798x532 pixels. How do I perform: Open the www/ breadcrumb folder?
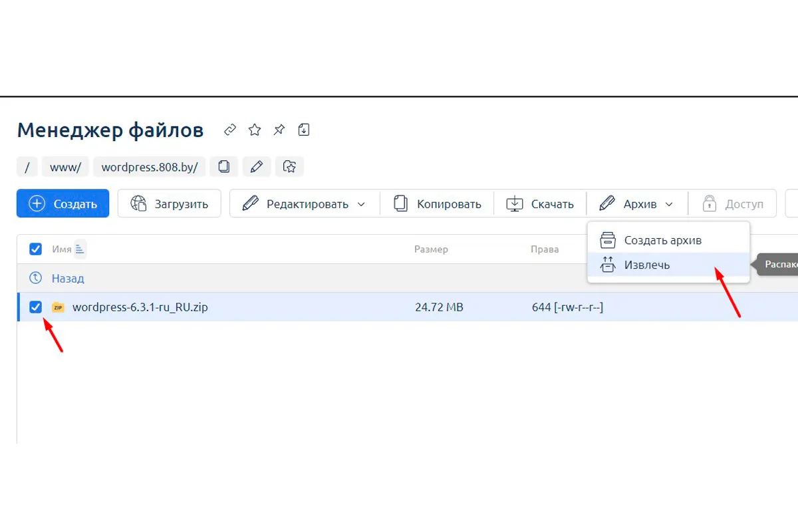click(65, 167)
